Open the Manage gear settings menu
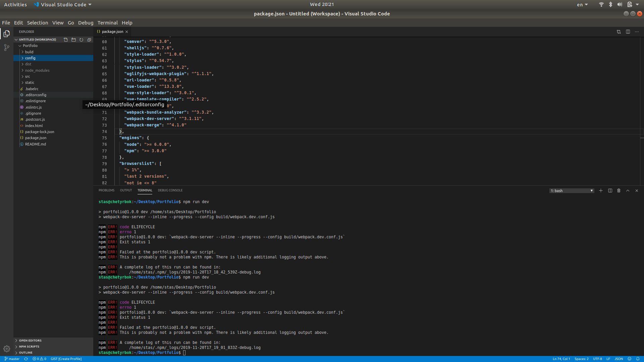The height and width of the screenshot is (362, 644). point(7,349)
